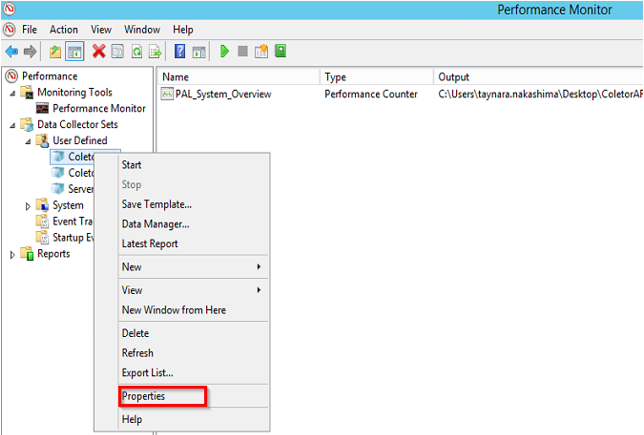The width and height of the screenshot is (644, 435).
Task: Open the Help menu in menu bar
Action: point(183,30)
